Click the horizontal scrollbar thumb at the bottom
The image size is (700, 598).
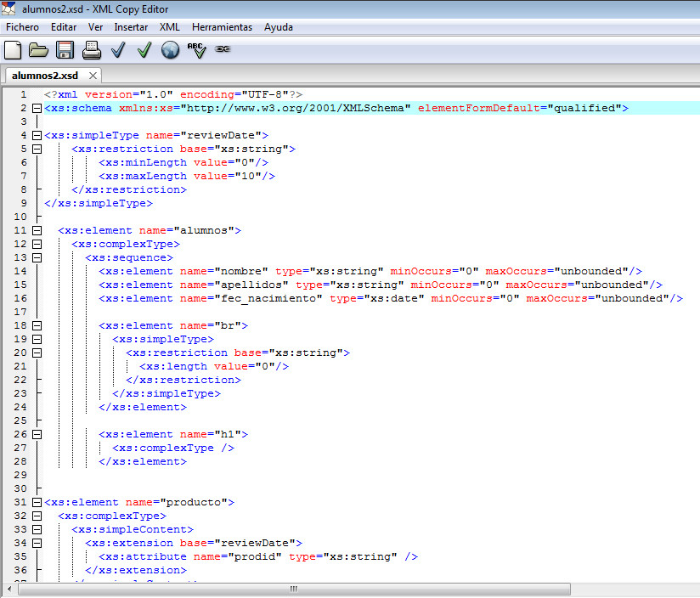point(294,589)
